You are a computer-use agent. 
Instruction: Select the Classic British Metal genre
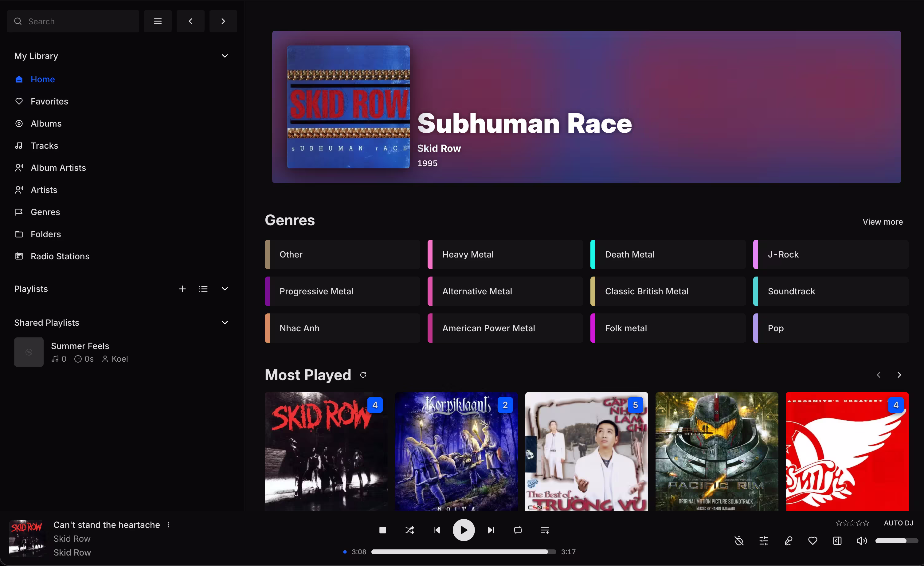pyautogui.click(x=668, y=291)
